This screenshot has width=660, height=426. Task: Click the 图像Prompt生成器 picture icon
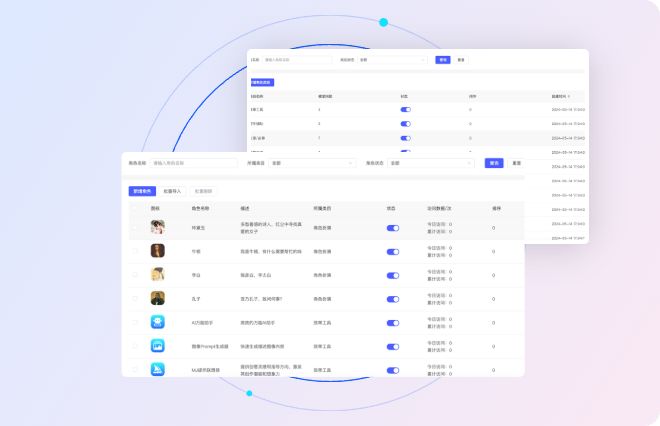click(x=157, y=345)
